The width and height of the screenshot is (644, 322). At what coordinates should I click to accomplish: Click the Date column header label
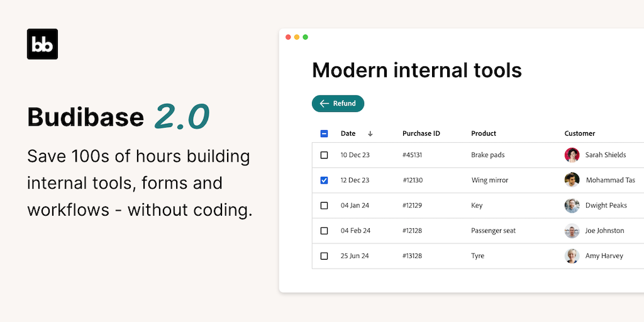348,133
